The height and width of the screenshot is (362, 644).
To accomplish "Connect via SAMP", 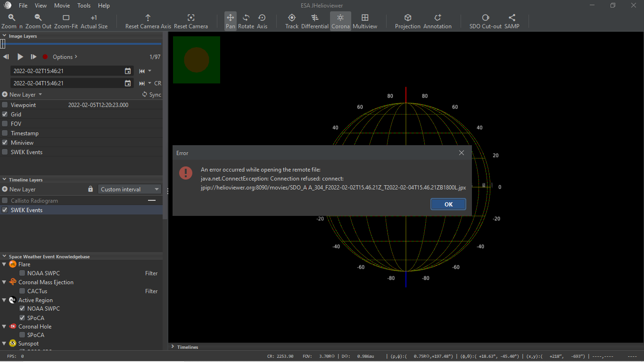I will click(x=512, y=21).
